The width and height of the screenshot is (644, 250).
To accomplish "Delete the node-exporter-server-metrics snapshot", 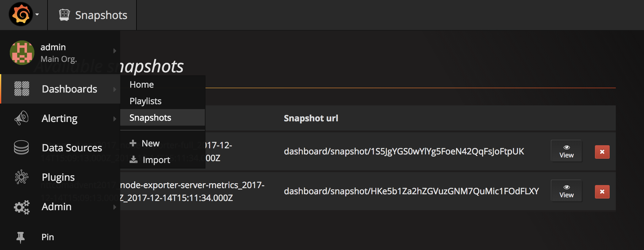I will [x=602, y=192].
